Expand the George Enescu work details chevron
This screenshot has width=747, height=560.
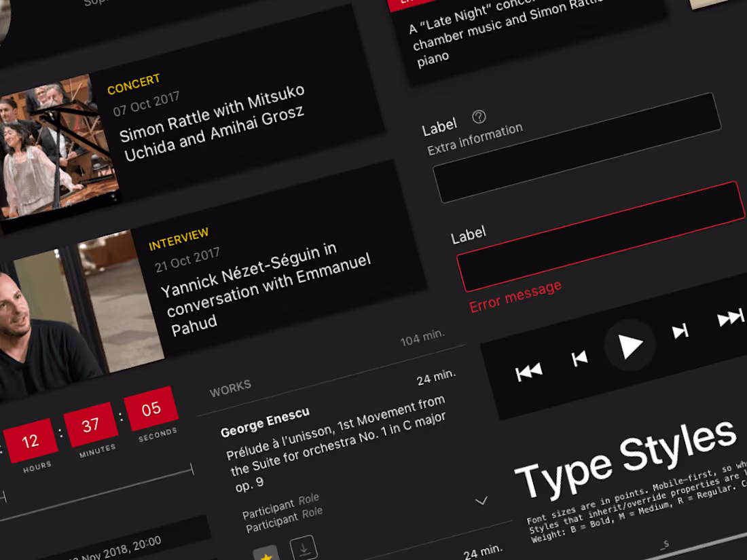(482, 500)
